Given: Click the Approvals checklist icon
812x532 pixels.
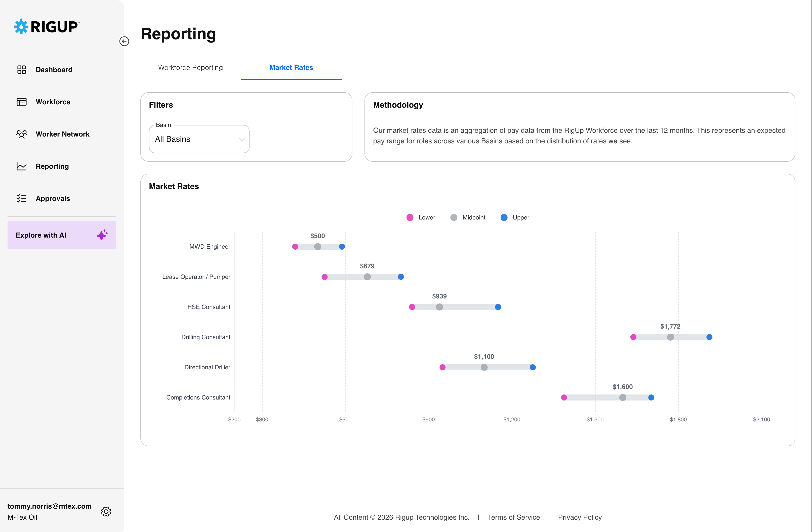Looking at the screenshot, I should point(21,198).
